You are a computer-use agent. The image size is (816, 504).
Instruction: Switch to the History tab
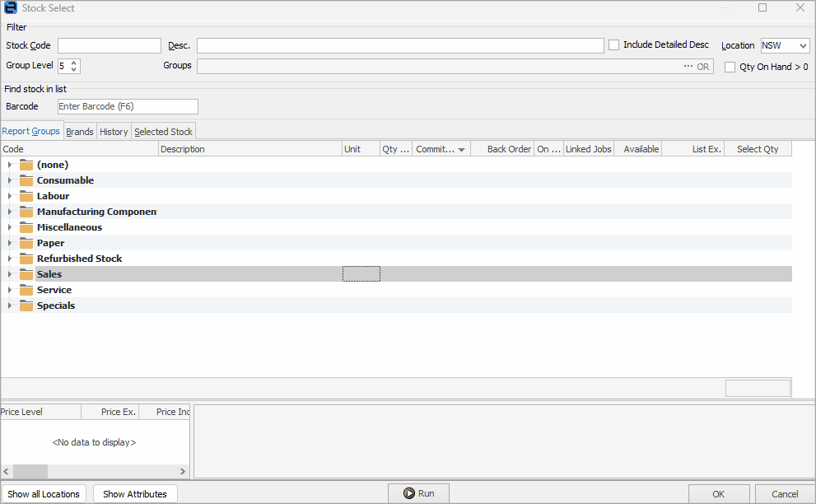pos(113,131)
